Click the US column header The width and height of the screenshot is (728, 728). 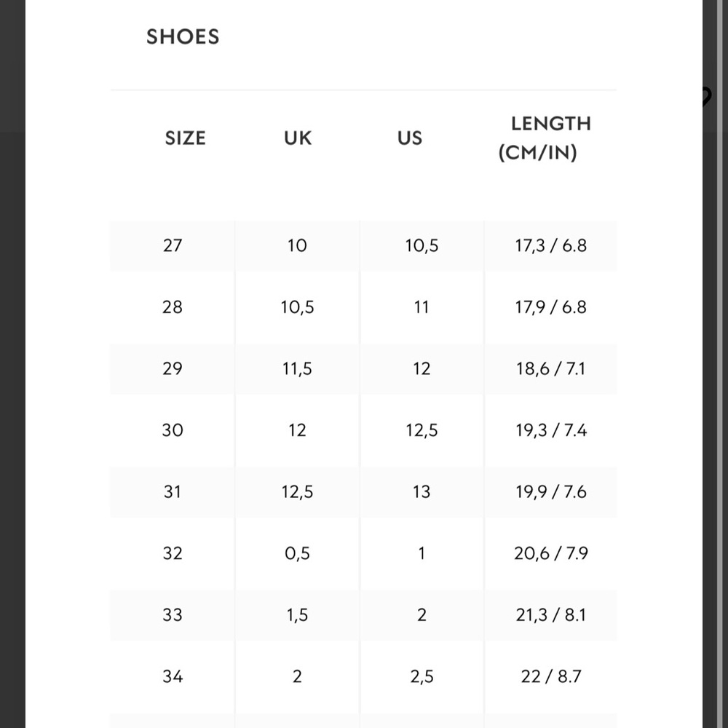tap(409, 138)
